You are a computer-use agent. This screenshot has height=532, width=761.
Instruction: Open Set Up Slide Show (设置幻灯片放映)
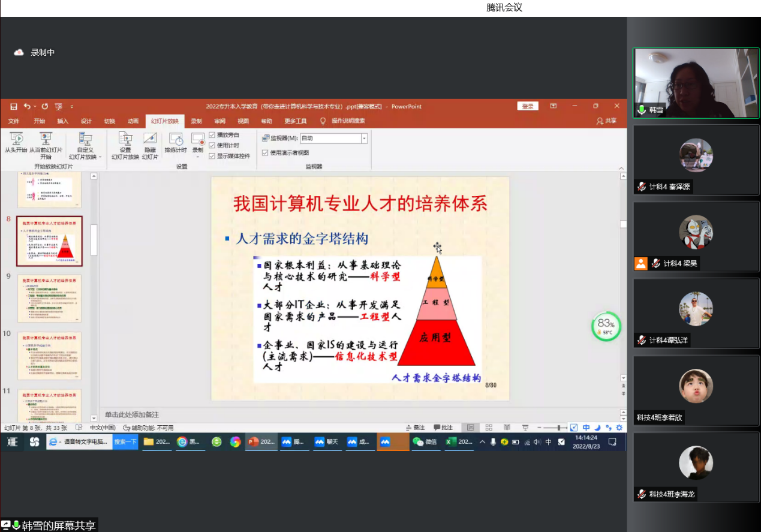125,144
